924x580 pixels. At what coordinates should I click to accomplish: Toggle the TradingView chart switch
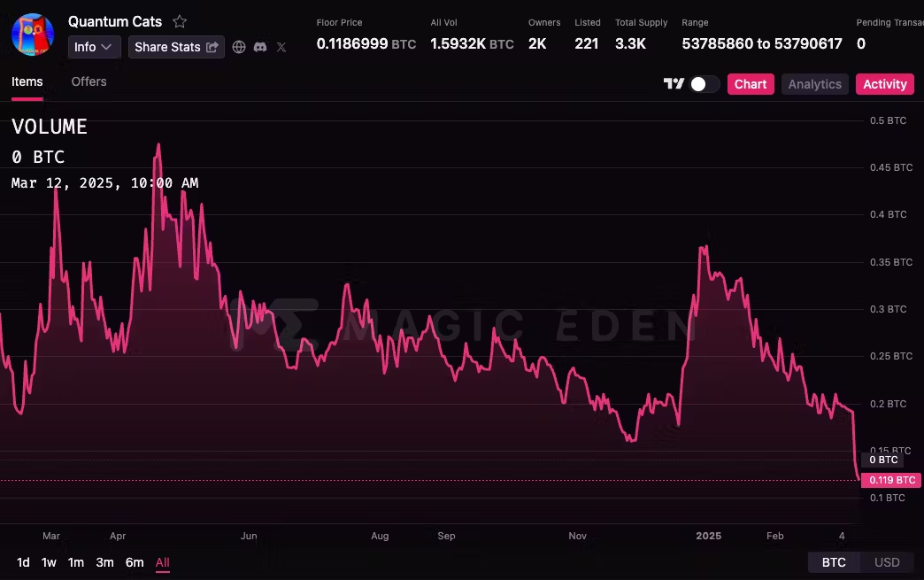(x=705, y=84)
